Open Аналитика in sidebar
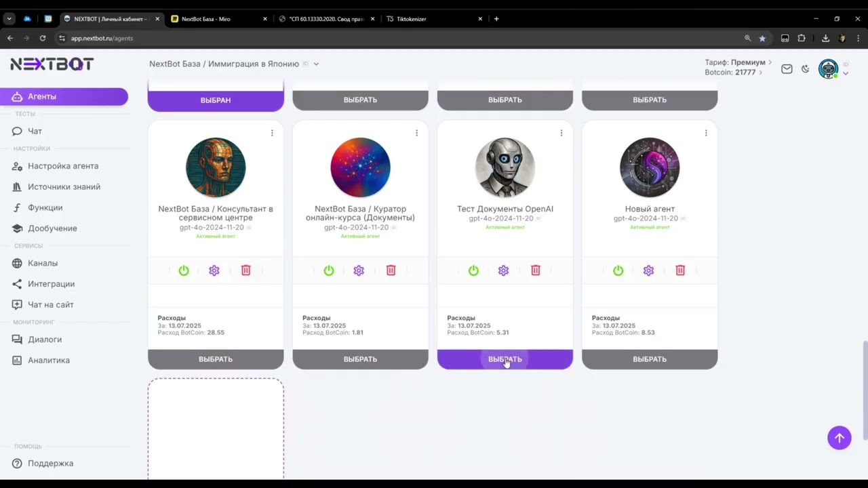Viewport: 868px width, 488px height. (49, 361)
